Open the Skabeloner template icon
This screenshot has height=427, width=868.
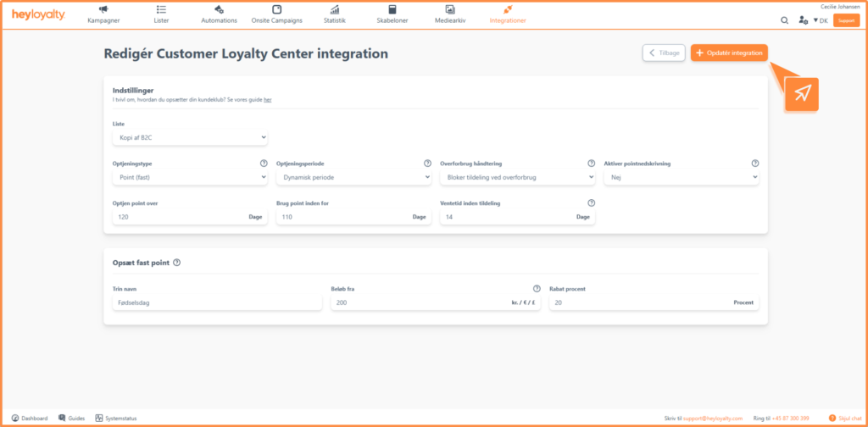pos(392,9)
